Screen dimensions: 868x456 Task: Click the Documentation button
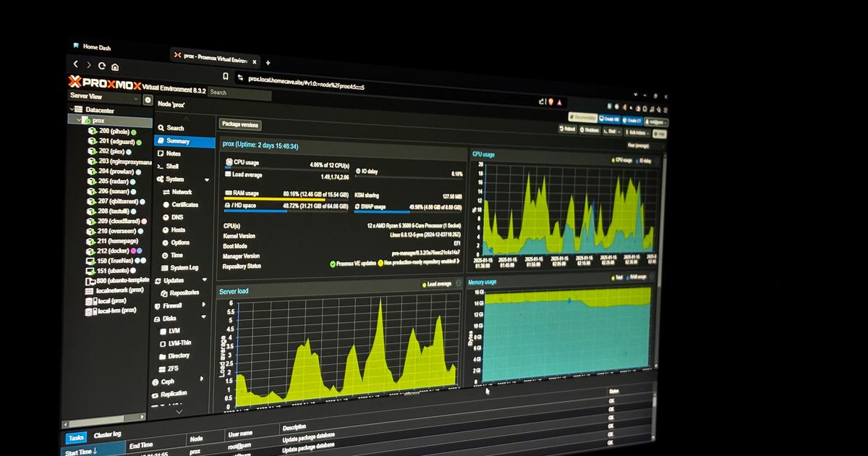click(x=582, y=117)
